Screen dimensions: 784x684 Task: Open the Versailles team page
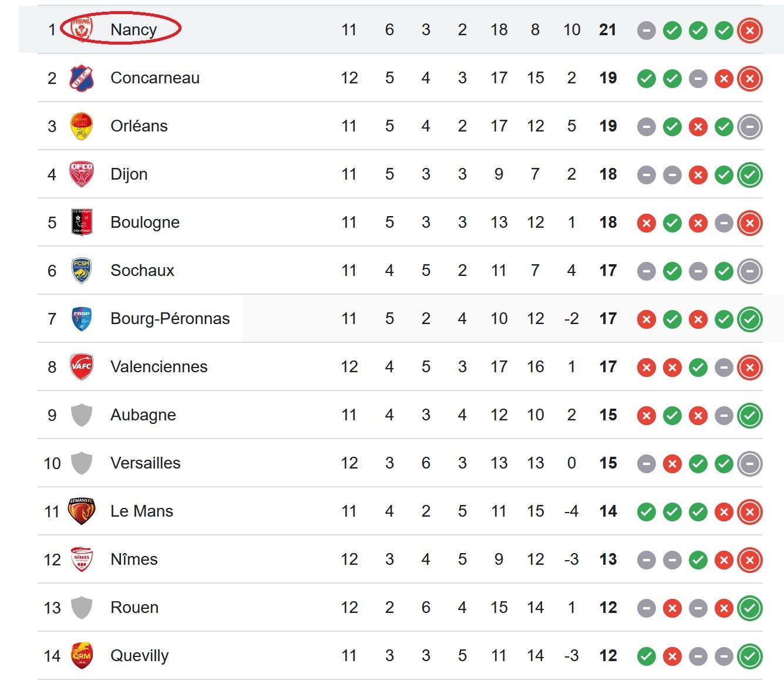(x=146, y=463)
